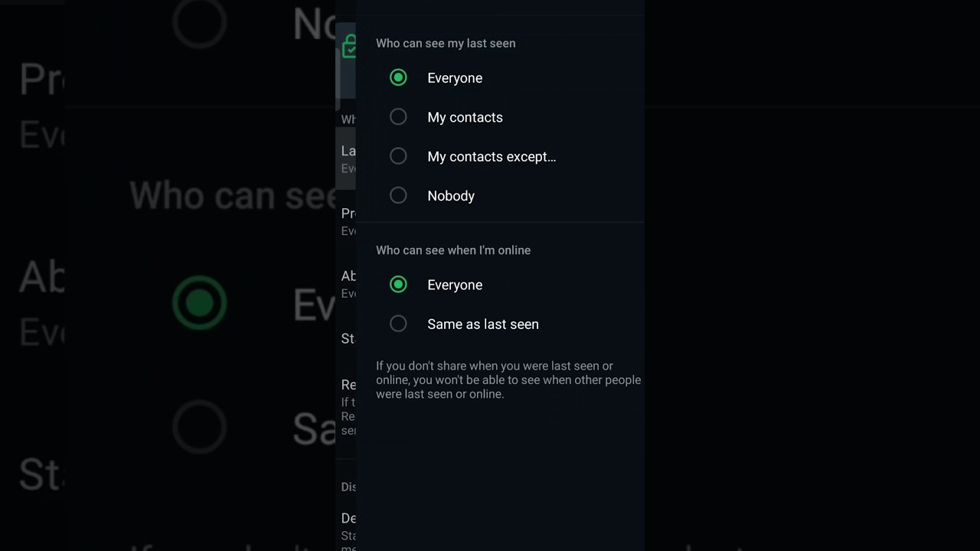Viewport: 980px width, 551px height.
Task: Choose the My contacts except… radio button
Action: tap(398, 156)
